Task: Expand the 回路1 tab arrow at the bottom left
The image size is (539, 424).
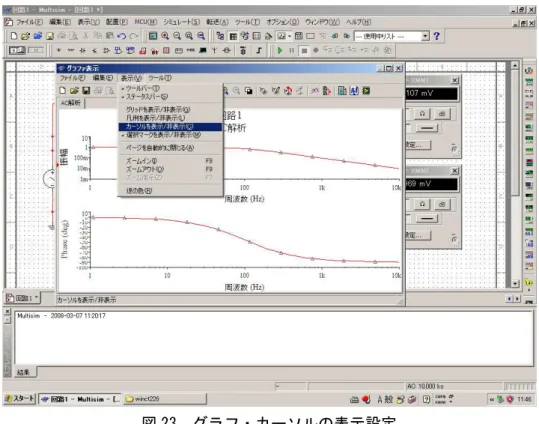Action: 36,297
